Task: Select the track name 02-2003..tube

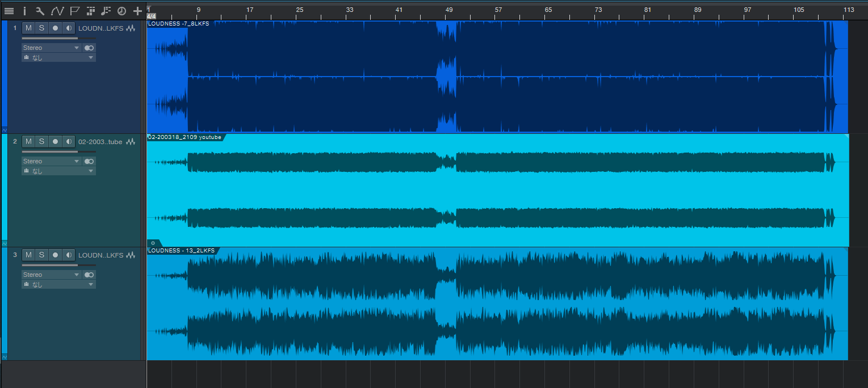Action: pyautogui.click(x=100, y=142)
